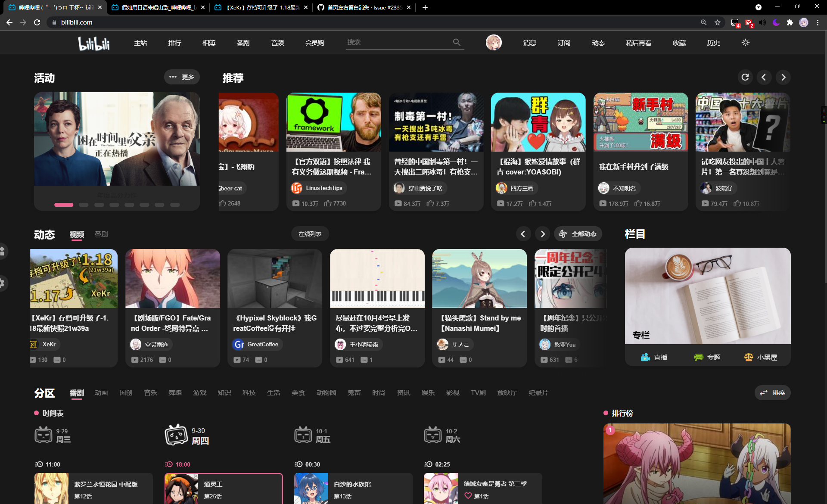Open 稍后再看 (Watch Later)
The height and width of the screenshot is (504, 827).
(638, 43)
